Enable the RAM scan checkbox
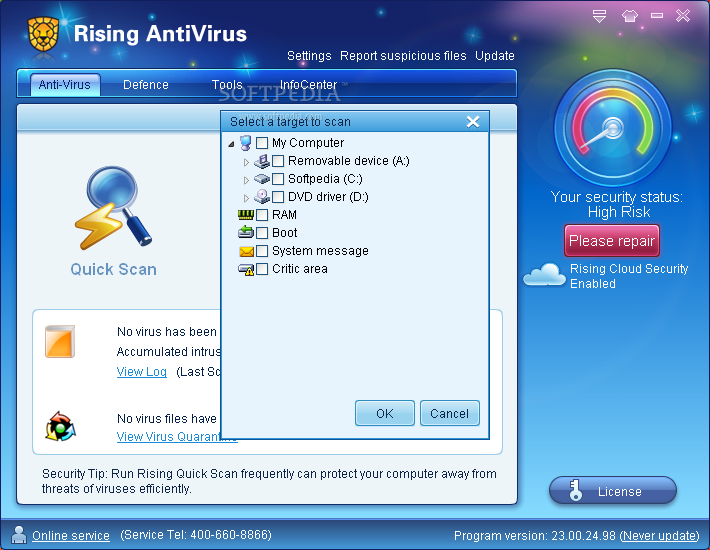Viewport: 710px width, 550px height. click(262, 215)
